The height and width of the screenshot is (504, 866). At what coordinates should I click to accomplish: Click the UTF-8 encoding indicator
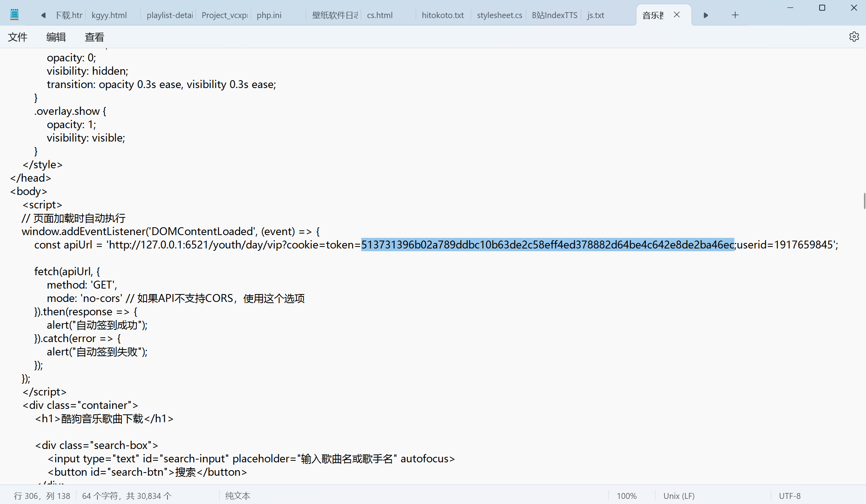tap(790, 496)
